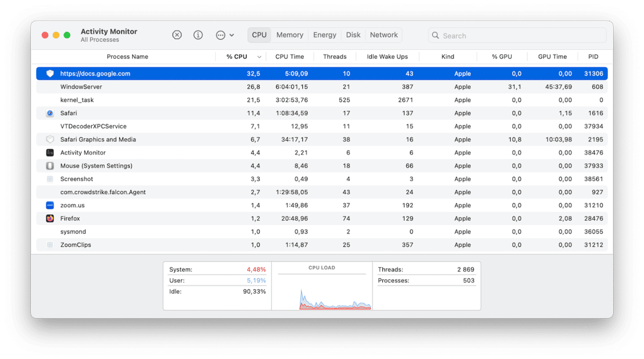Click the zoom.us blue app icon

point(50,205)
